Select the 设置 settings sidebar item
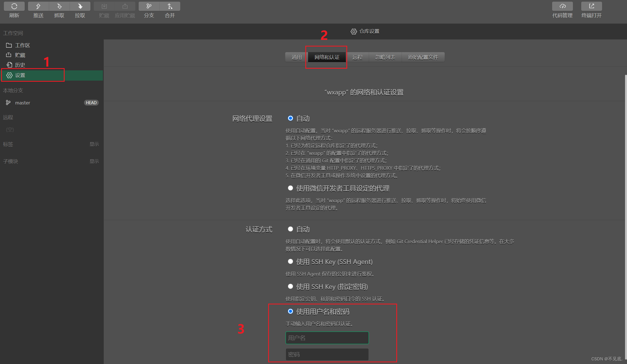 (x=52, y=75)
